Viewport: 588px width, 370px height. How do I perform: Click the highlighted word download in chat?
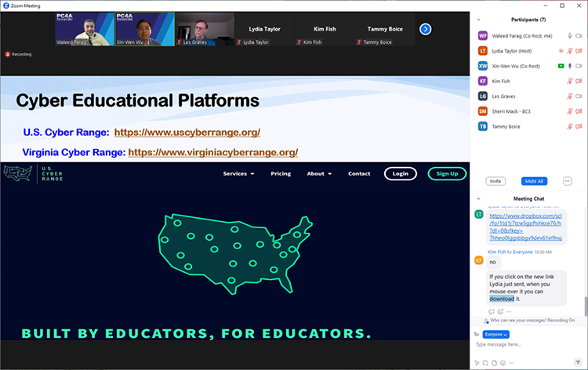(x=502, y=299)
